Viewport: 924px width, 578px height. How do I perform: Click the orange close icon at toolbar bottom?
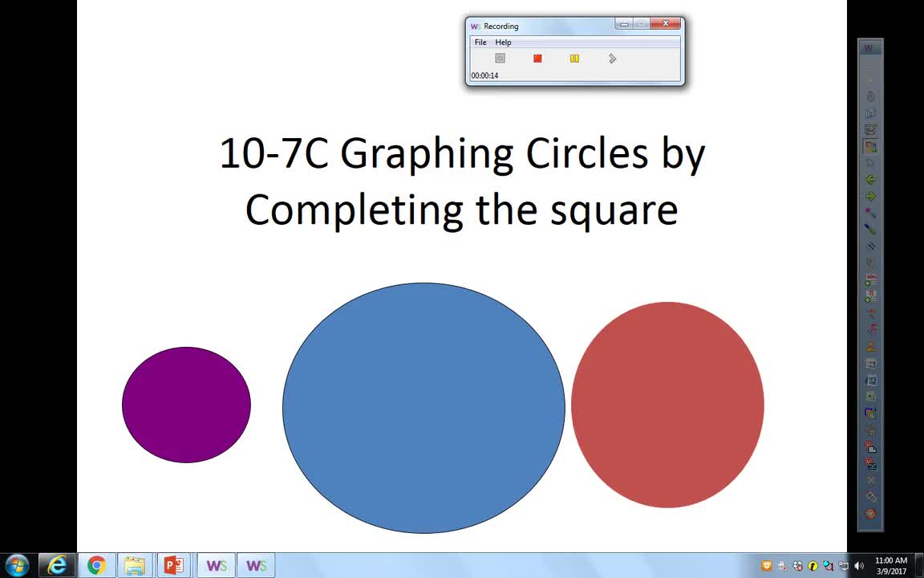(870, 514)
